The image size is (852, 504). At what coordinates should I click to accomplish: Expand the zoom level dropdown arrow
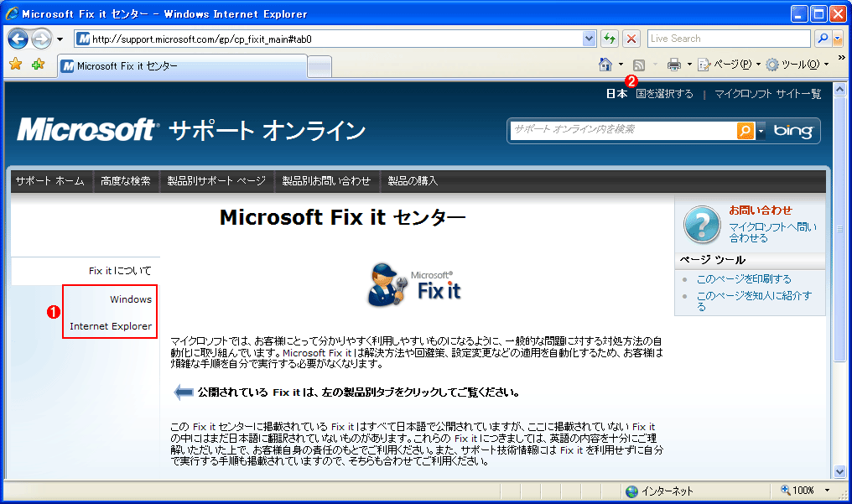[x=827, y=491]
